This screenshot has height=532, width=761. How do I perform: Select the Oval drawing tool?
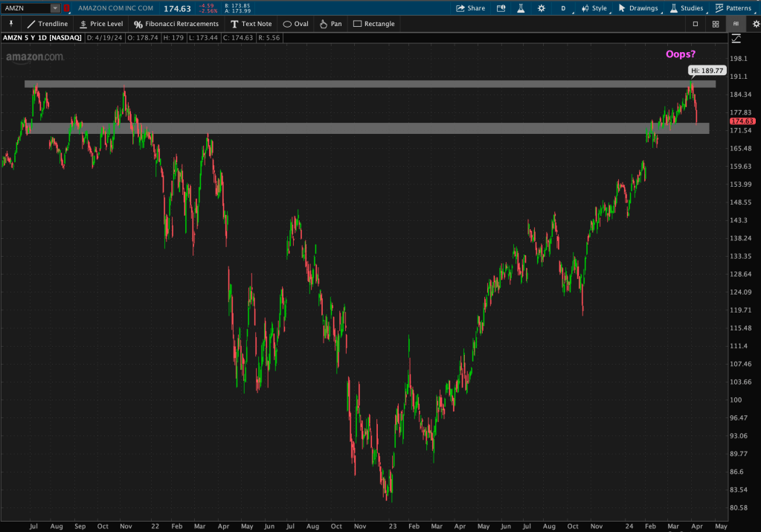[295, 24]
